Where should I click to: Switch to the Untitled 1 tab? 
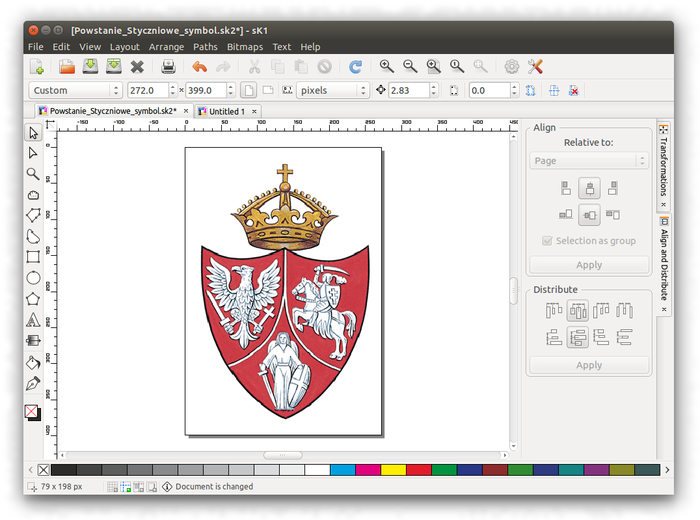point(226,111)
